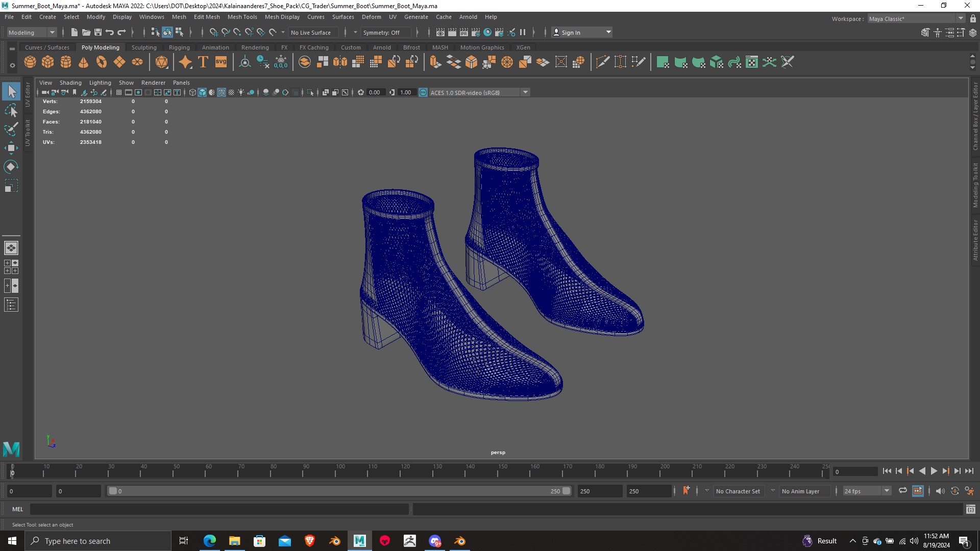Open the Script Editor button
The height and width of the screenshot is (551, 980).
(x=970, y=509)
